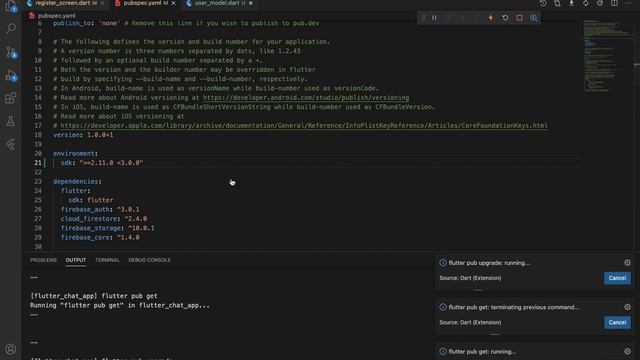Click the firebase_core dependency line

pos(100,238)
